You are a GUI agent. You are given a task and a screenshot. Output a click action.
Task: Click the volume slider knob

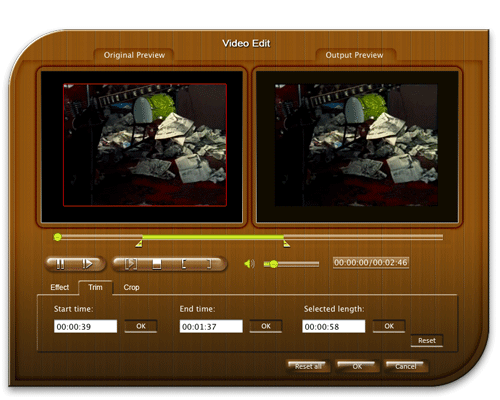(274, 264)
